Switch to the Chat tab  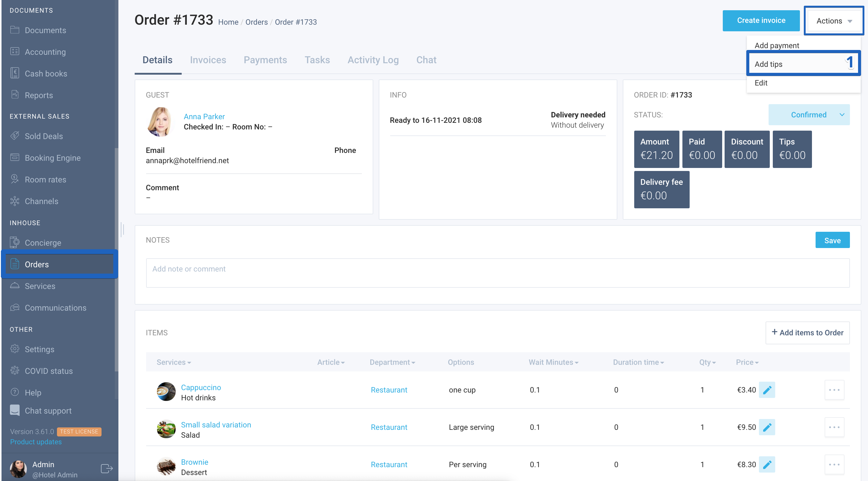click(x=426, y=60)
